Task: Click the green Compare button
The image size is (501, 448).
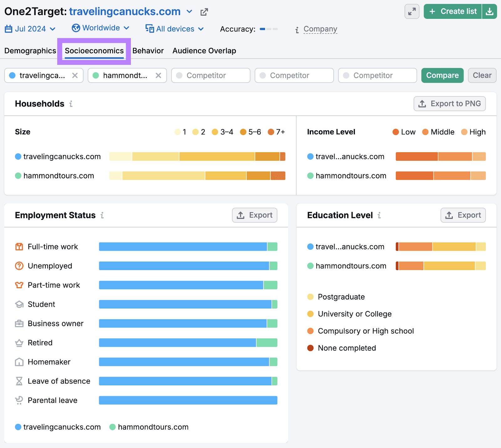Action: (x=442, y=76)
